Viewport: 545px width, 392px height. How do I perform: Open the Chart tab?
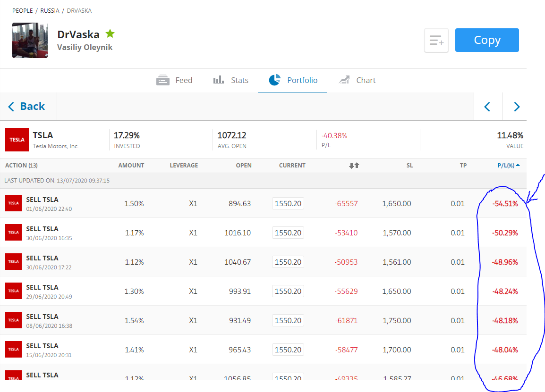[358, 80]
